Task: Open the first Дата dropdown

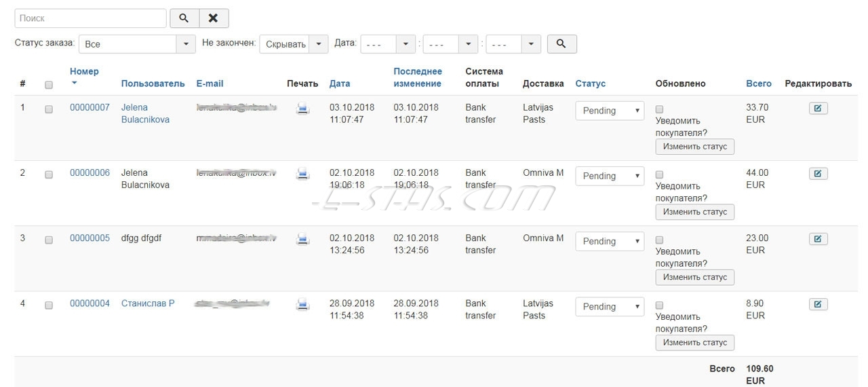Action: tap(388, 43)
